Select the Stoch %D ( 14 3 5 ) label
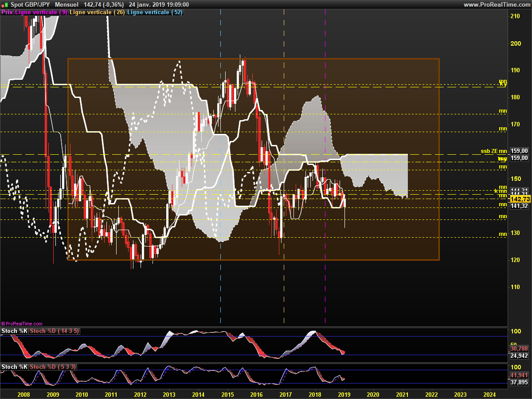Image resolution: width=532 pixels, height=399 pixels. click(x=55, y=331)
